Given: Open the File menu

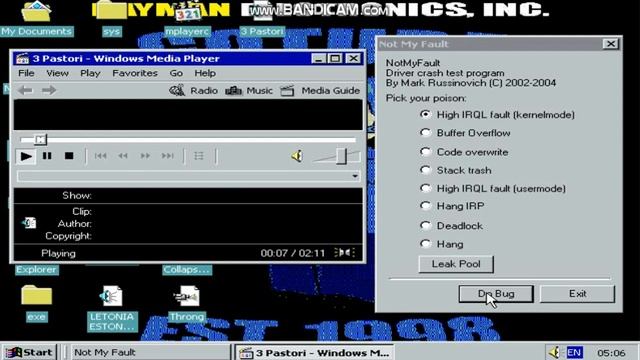Looking at the screenshot, I should 26,73.
